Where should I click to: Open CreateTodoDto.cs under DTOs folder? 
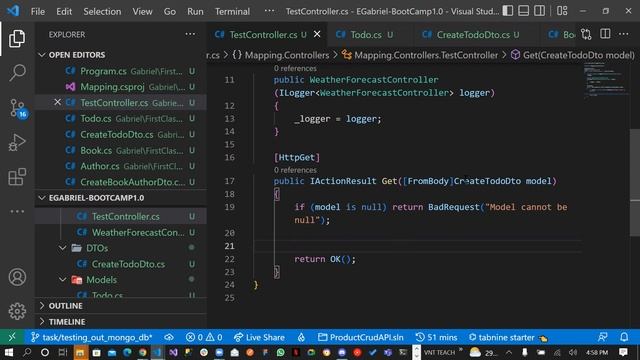[x=121, y=264]
